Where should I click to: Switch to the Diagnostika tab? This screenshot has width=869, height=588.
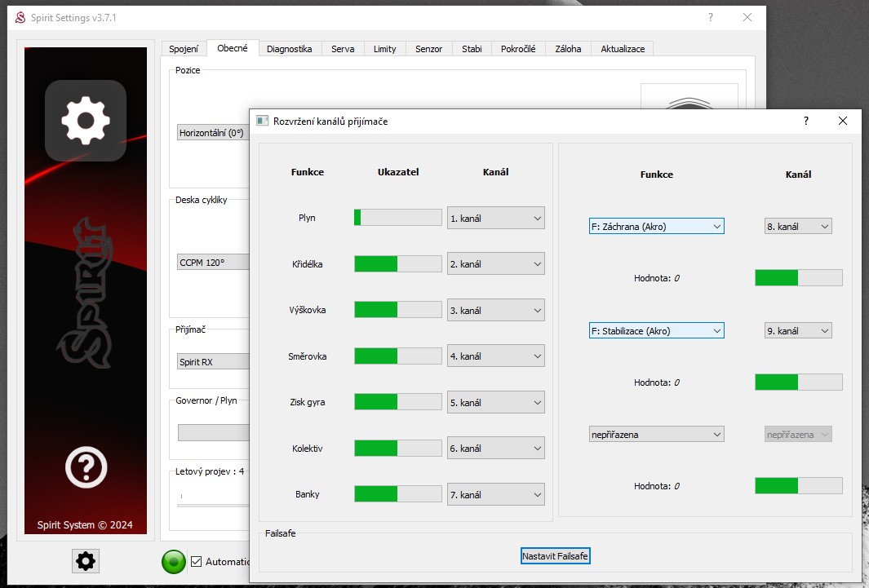[x=289, y=49]
